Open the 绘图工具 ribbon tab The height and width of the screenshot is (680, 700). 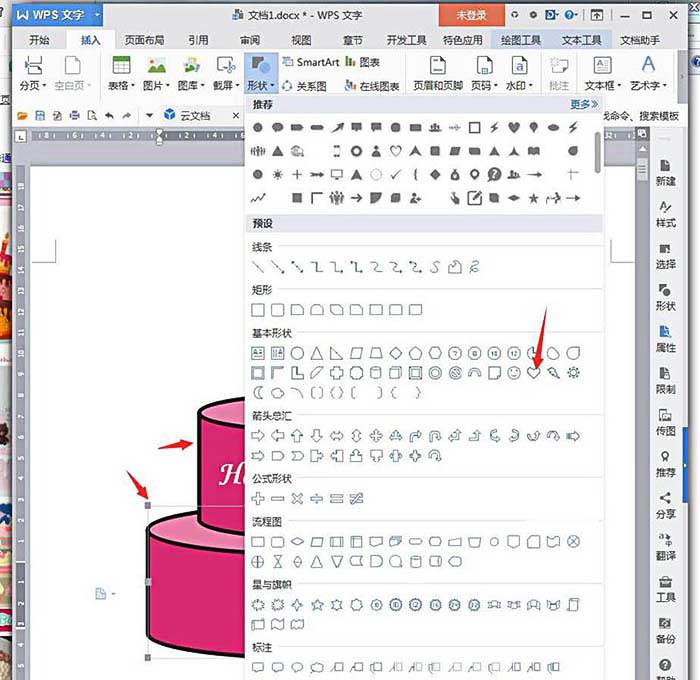(x=518, y=40)
